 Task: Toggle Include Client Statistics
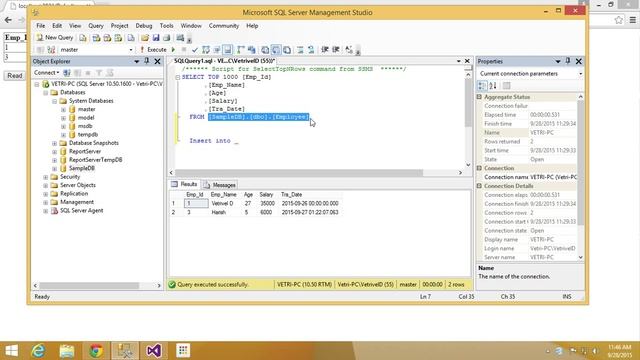pyautogui.click(x=251, y=50)
